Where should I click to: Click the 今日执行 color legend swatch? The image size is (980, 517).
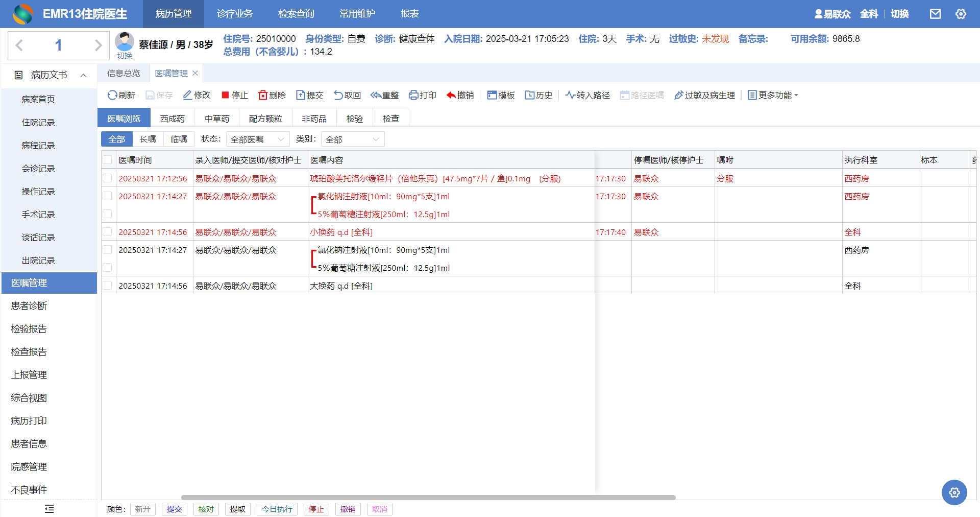277,509
